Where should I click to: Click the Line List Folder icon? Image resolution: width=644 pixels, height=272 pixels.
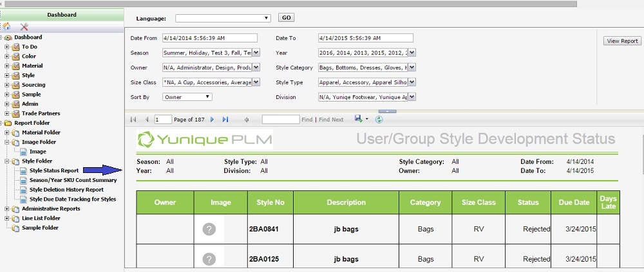coord(15,218)
